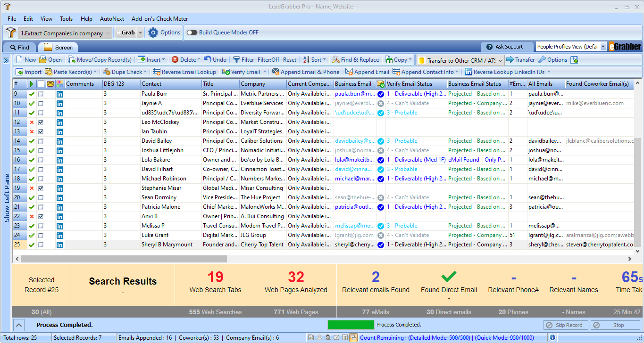Click the verified badge for Lola Bakare's email
Image resolution: width=644 pixels, height=343 pixels.
tap(381, 160)
